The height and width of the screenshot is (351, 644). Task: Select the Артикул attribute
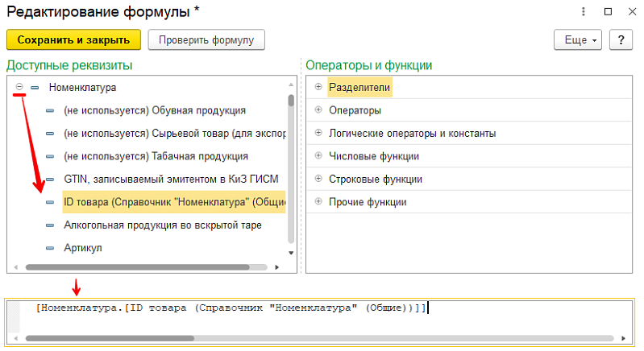[83, 248]
